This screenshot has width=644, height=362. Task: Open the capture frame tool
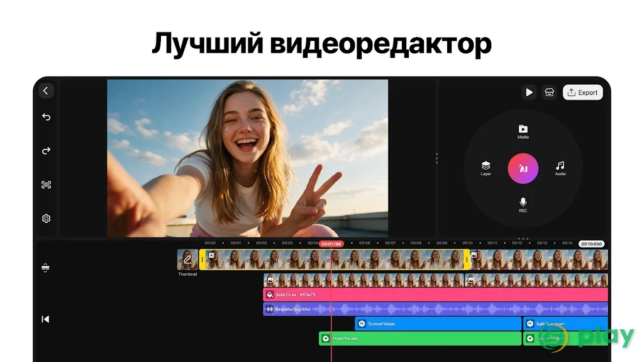[x=46, y=185]
